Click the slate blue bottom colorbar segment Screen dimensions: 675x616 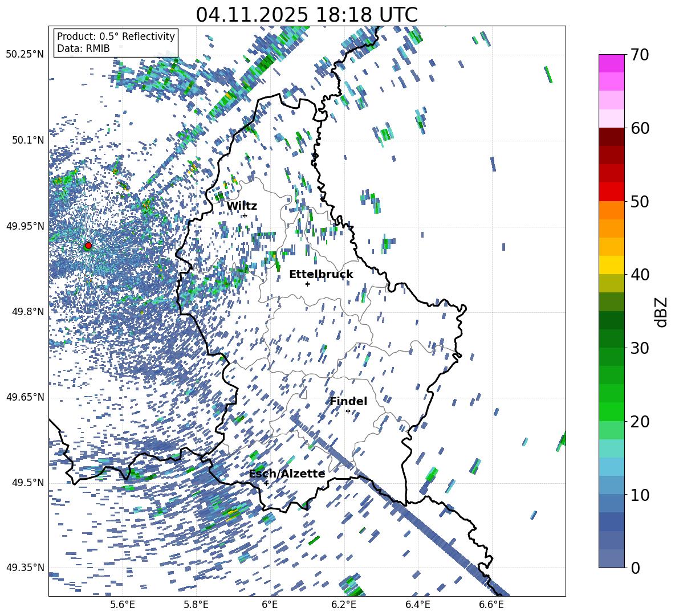click(x=612, y=558)
